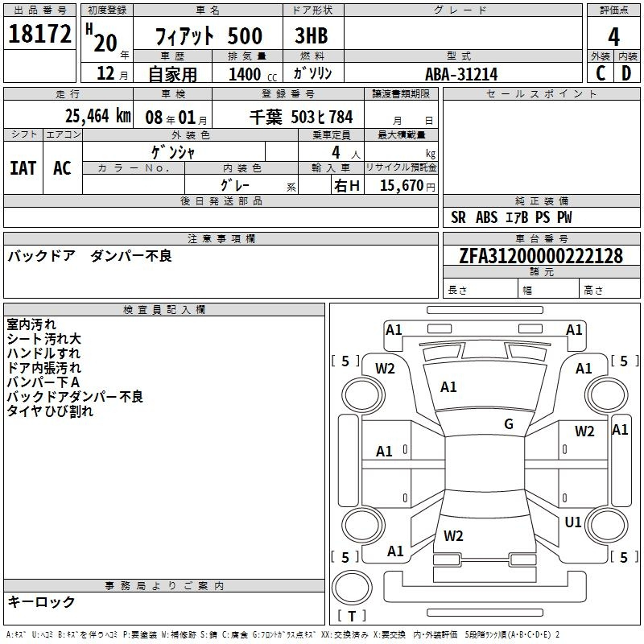The height and width of the screenshot is (644, 644).
Task: Select the "U1" dent mark on the diagram
Action: (x=573, y=522)
